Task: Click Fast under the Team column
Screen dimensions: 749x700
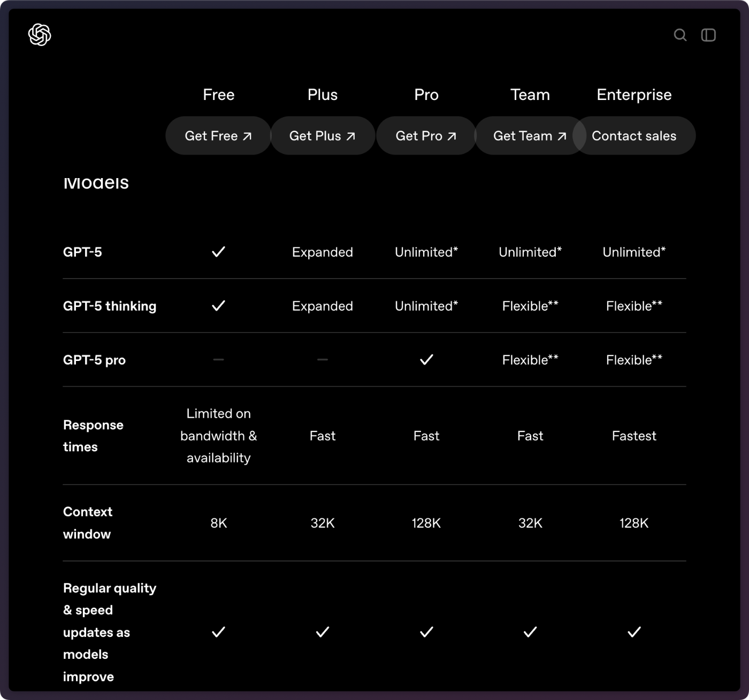Action: tap(530, 436)
